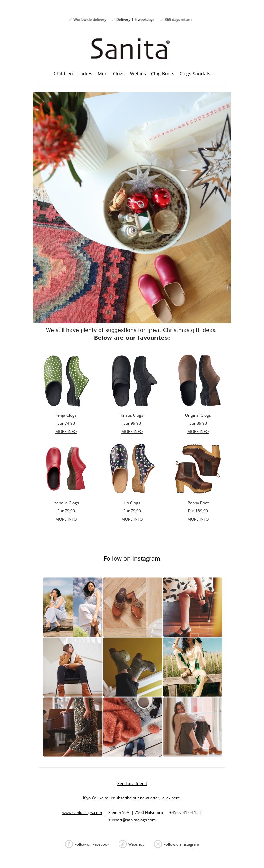Click the Instagram camera icon in footer
The image size is (264, 868).
click(x=158, y=844)
